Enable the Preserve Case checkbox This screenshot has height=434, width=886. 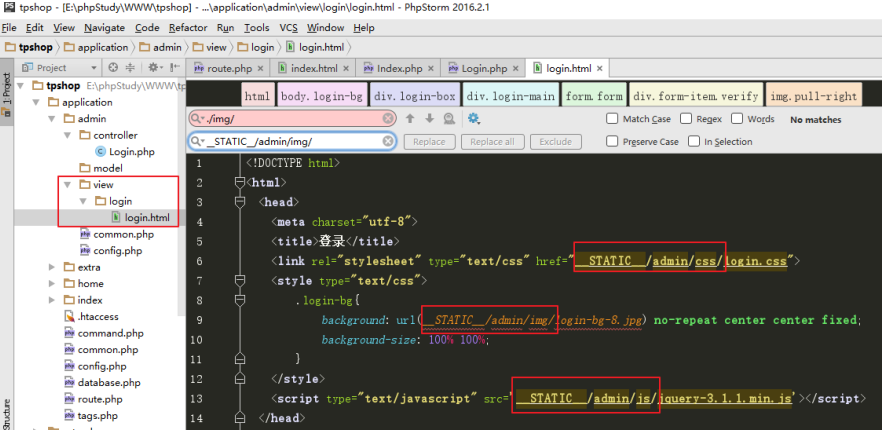611,141
